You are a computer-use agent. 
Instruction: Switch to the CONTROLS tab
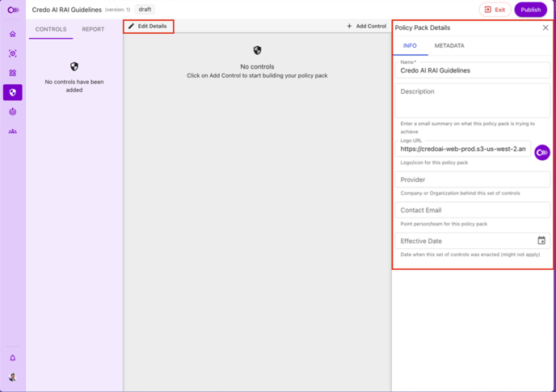[x=51, y=29]
